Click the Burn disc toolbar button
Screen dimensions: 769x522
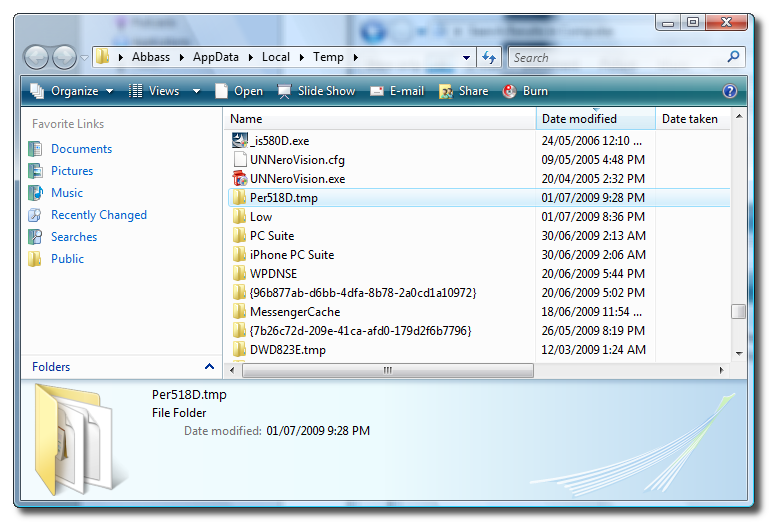525,91
